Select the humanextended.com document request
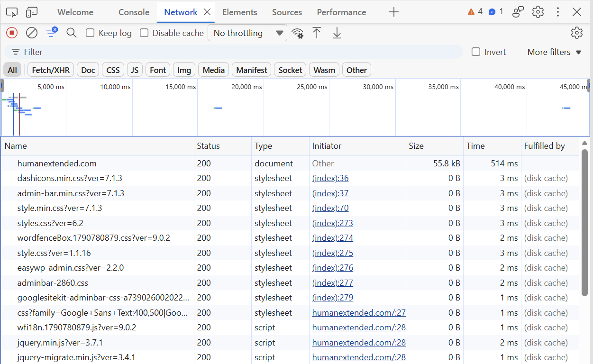The width and height of the screenshot is (593, 364). 290,164
